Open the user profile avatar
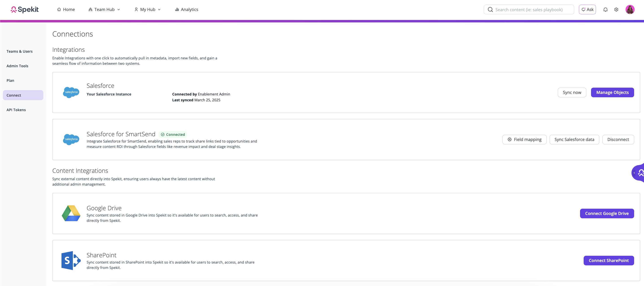 (630, 9)
